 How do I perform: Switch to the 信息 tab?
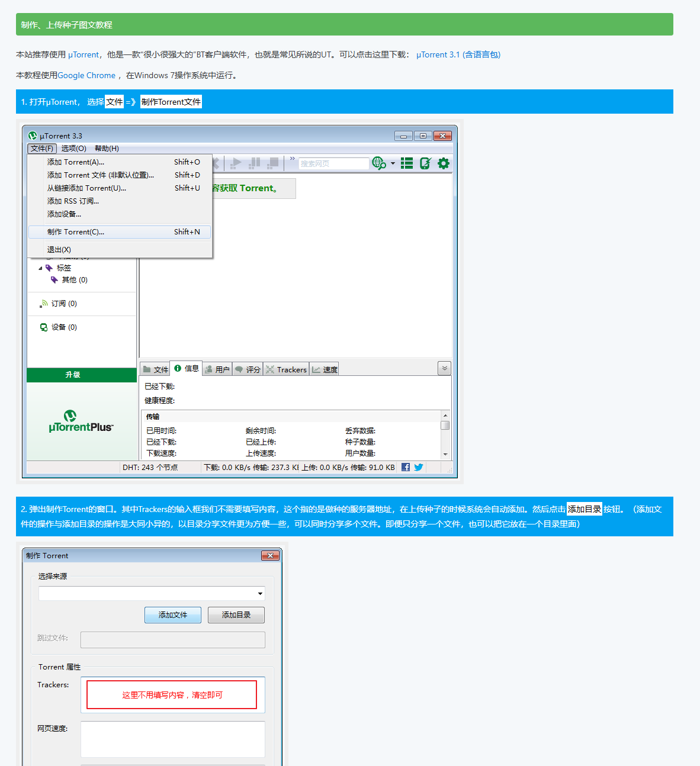tap(186, 368)
